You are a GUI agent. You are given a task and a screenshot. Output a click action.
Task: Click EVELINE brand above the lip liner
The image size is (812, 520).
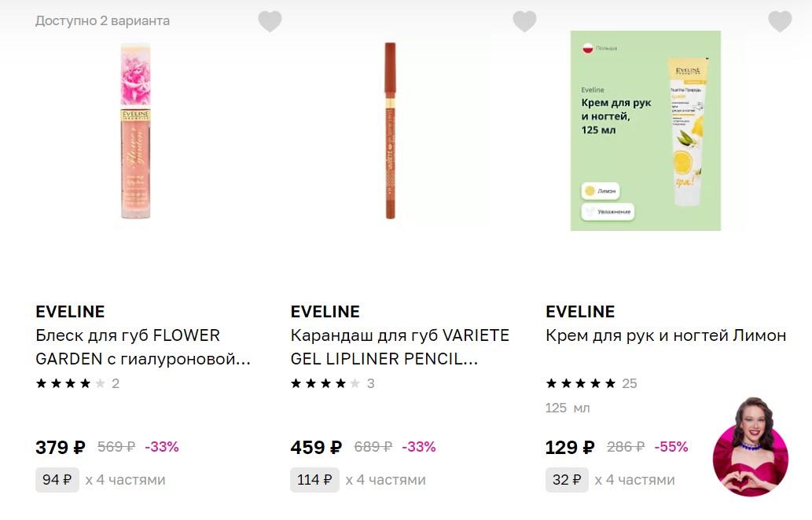click(x=325, y=311)
